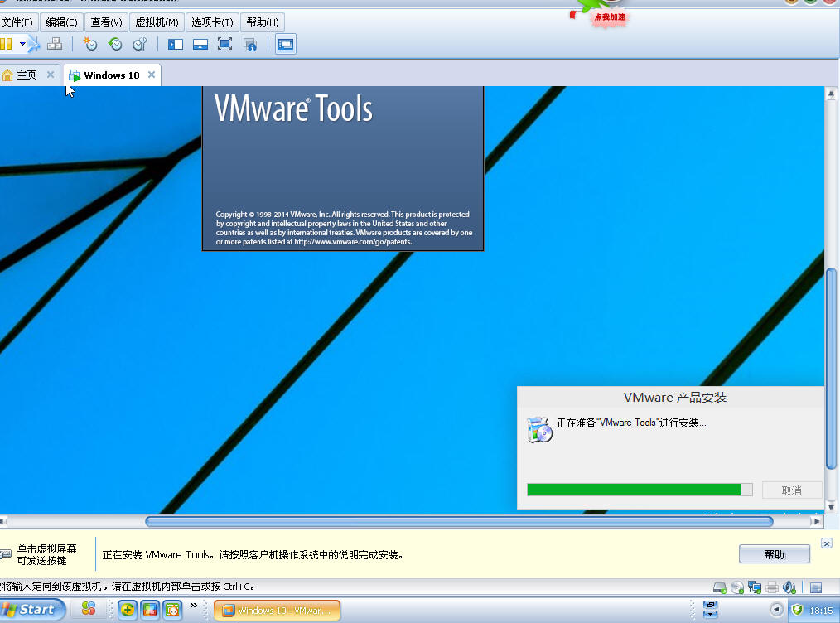Click the sound card status icon
The image size is (840, 623).
click(x=789, y=587)
